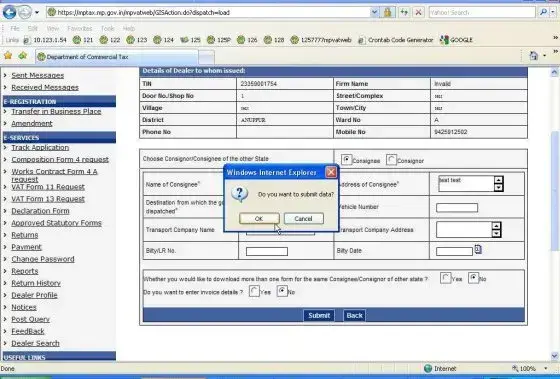Open the 125 links bar shortcut
560x379 pixels.
coord(190,40)
